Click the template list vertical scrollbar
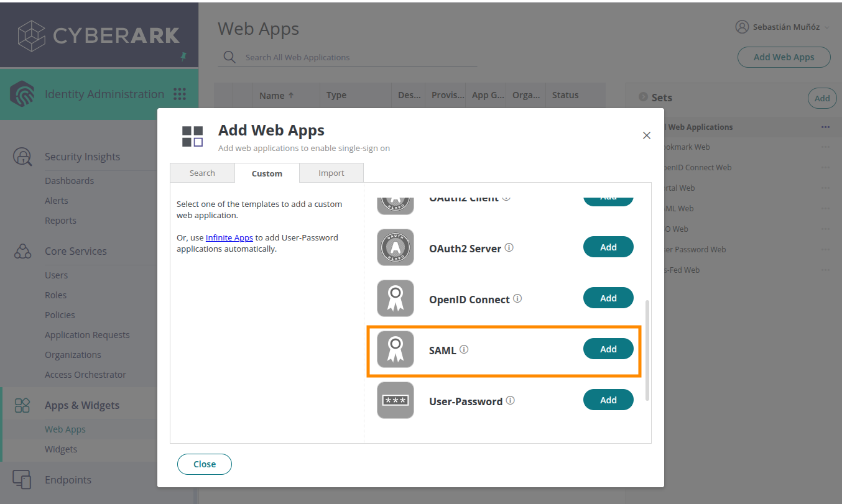Screen dimensions: 842x504 (x=647, y=349)
